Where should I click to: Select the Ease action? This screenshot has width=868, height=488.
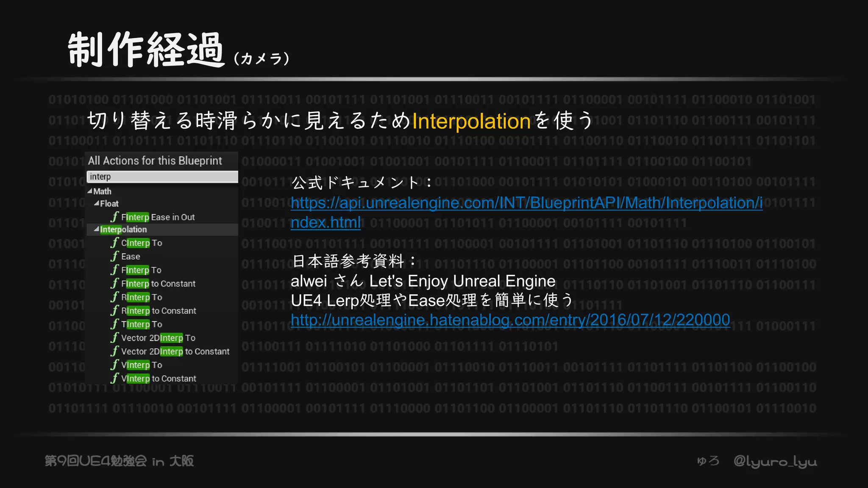131,257
